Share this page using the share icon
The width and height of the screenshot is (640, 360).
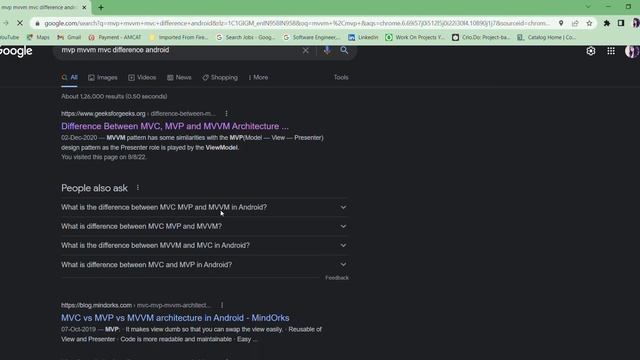tap(575, 23)
